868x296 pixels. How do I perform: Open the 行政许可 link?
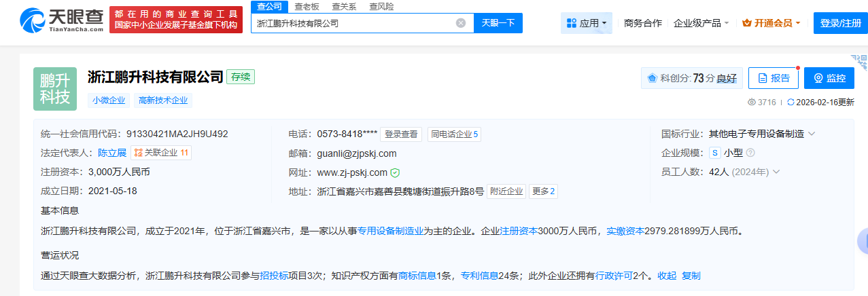[x=614, y=276]
